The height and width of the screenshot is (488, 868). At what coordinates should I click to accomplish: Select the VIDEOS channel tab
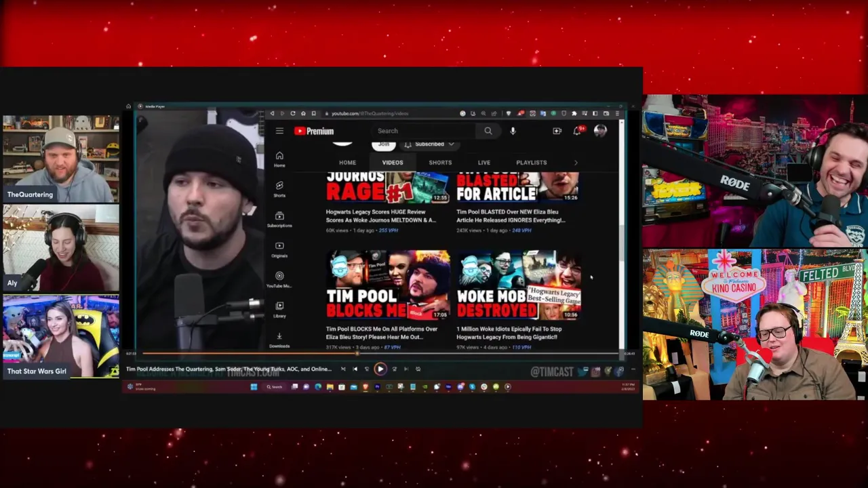pos(392,163)
